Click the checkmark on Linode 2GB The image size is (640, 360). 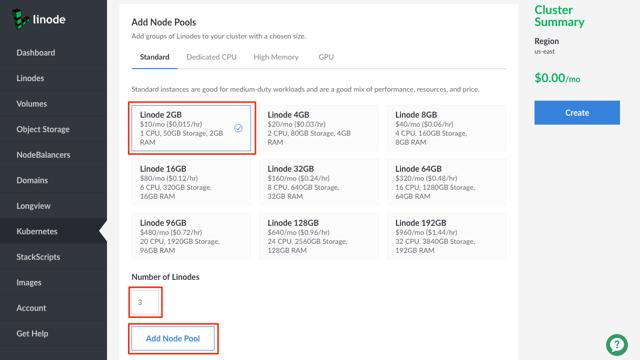(238, 128)
